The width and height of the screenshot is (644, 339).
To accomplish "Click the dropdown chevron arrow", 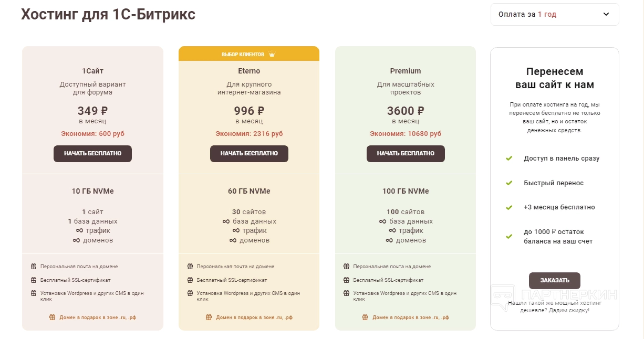I will (606, 15).
